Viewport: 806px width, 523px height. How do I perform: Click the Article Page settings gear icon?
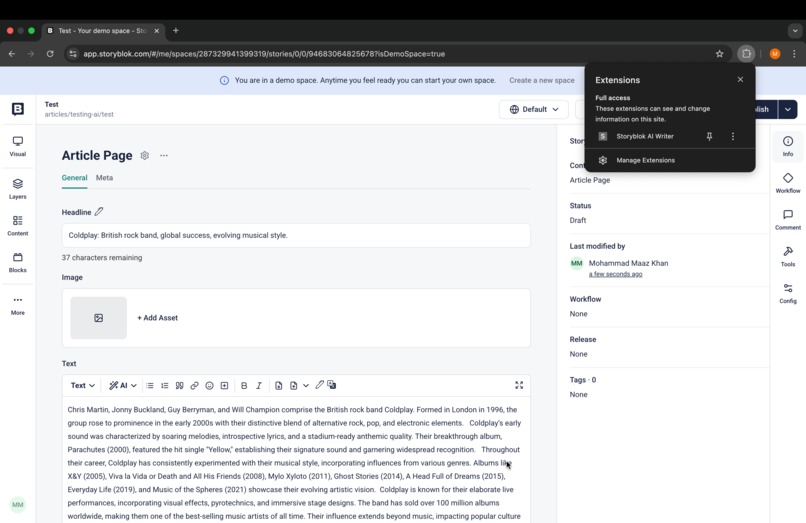click(145, 155)
